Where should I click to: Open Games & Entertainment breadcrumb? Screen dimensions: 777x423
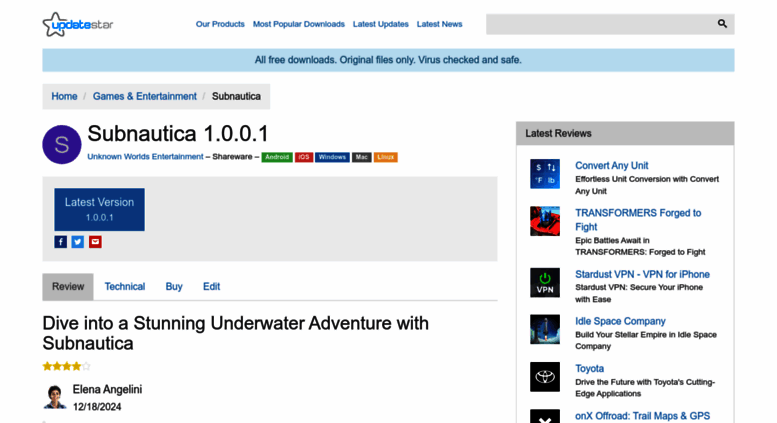(x=145, y=96)
